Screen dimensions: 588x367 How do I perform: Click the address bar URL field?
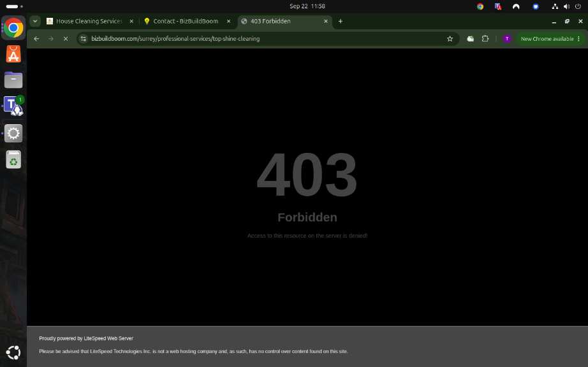coord(263,39)
